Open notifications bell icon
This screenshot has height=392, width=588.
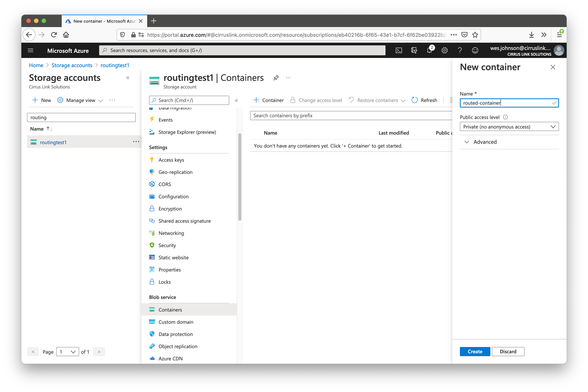coord(429,50)
